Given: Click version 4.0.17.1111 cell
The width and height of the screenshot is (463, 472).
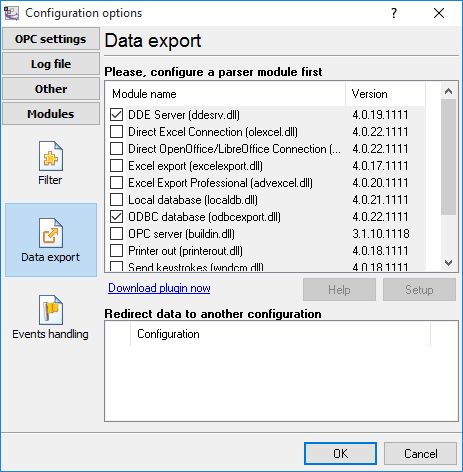Looking at the screenshot, I should 380,166.
